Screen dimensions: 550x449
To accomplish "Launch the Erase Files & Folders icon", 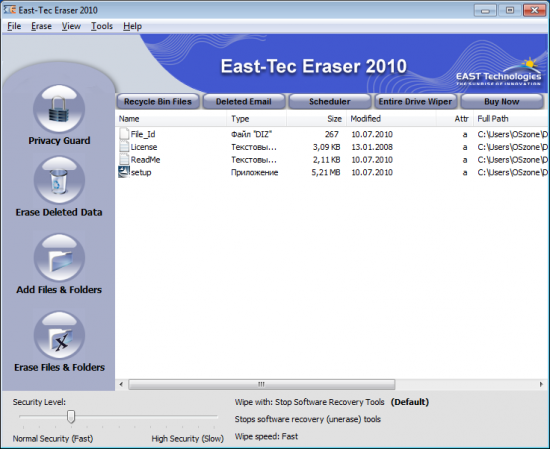I will point(59,335).
